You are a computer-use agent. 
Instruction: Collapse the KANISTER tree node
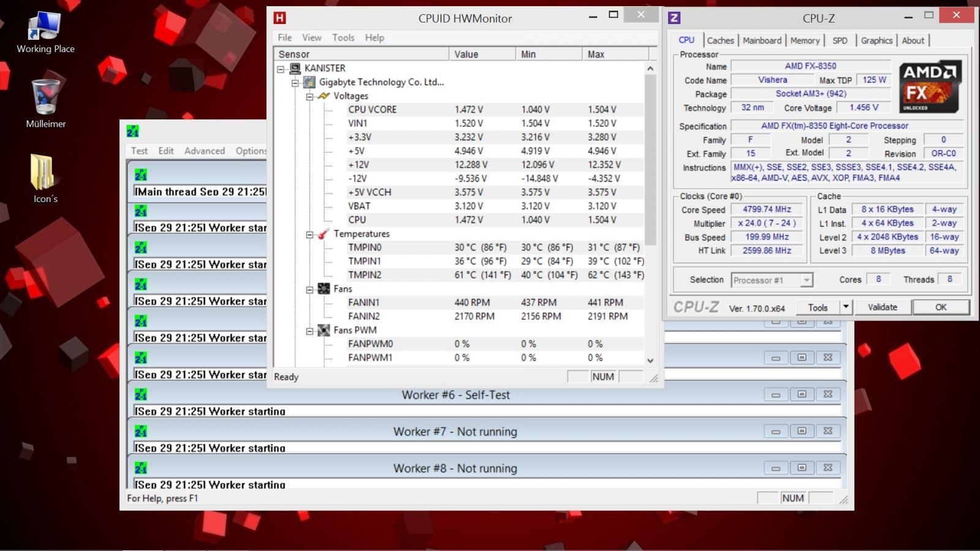coord(281,69)
